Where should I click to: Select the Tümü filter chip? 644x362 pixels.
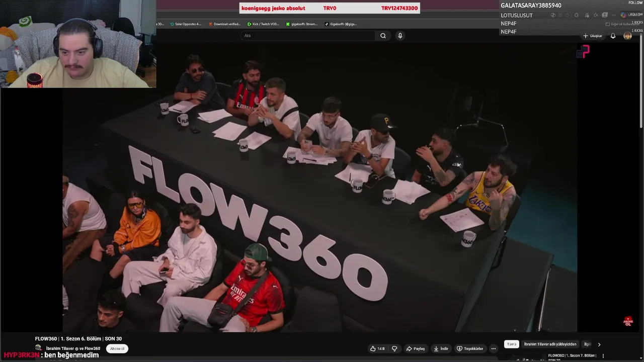(x=512, y=344)
